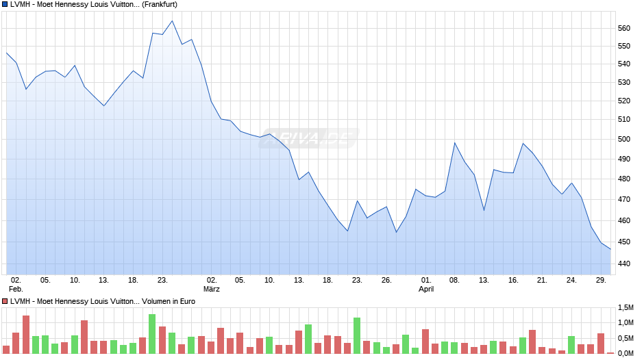Click the final lowest point of price line
Image resolution: width=644 pixels, height=360 pixels.
(610, 249)
